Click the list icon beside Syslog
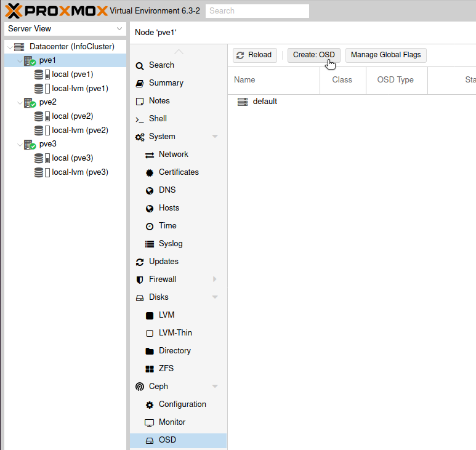This screenshot has height=450, width=476. coord(150,244)
